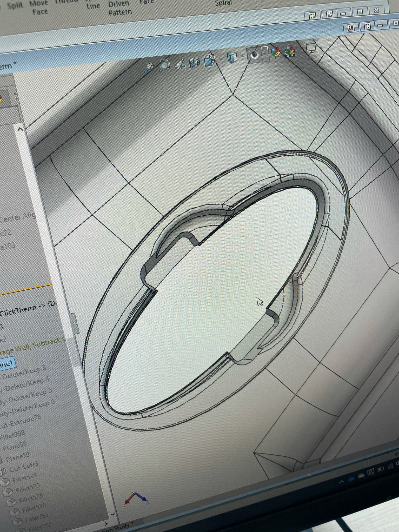Toggle the Hide/Show Items eye icon

point(254,55)
